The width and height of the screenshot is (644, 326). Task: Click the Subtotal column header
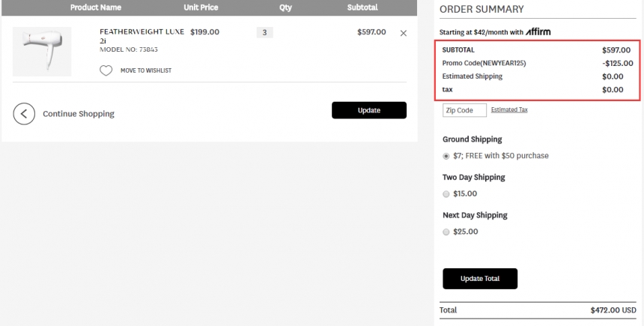[362, 7]
